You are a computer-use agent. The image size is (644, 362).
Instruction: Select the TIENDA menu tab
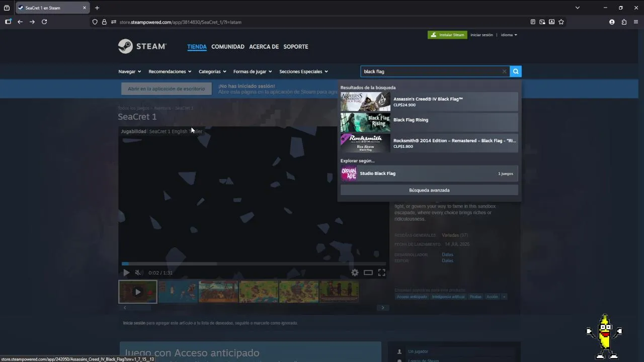197,46
